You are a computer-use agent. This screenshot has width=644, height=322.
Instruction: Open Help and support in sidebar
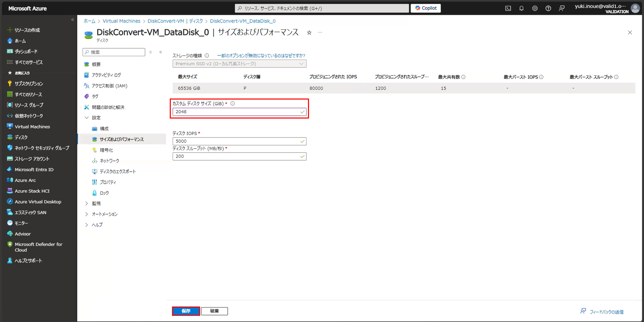[25, 260]
